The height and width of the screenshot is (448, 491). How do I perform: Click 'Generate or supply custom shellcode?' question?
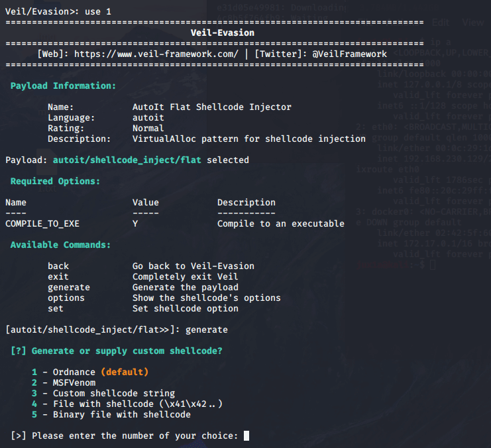(x=127, y=351)
